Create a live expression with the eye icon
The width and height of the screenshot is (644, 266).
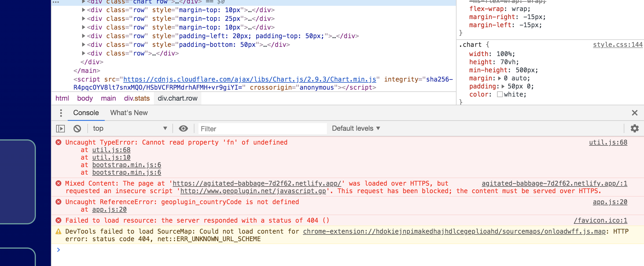183,129
